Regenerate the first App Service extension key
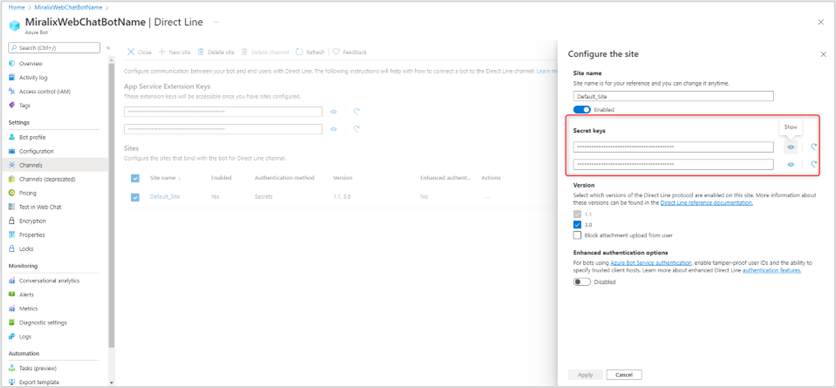The width and height of the screenshot is (836, 388). click(x=357, y=112)
